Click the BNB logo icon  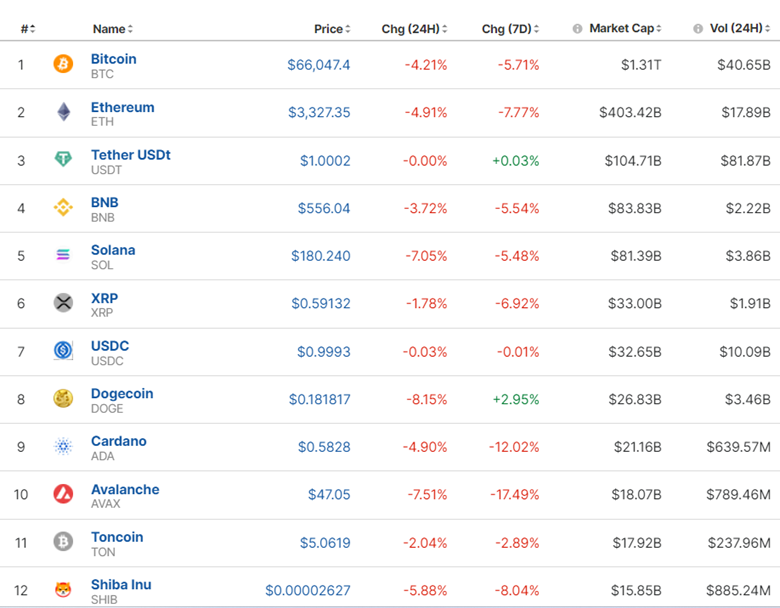coord(63,208)
